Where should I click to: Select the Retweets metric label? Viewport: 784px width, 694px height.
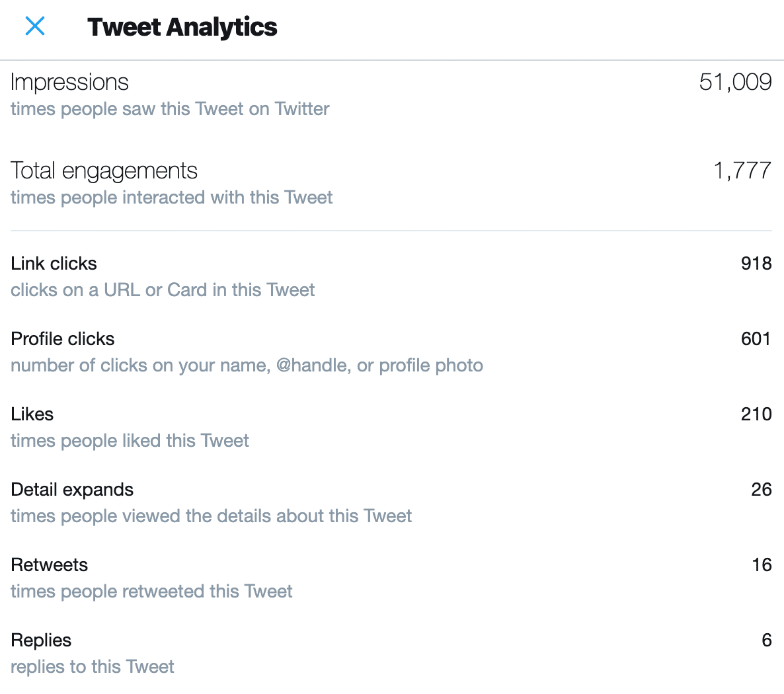click(x=50, y=564)
